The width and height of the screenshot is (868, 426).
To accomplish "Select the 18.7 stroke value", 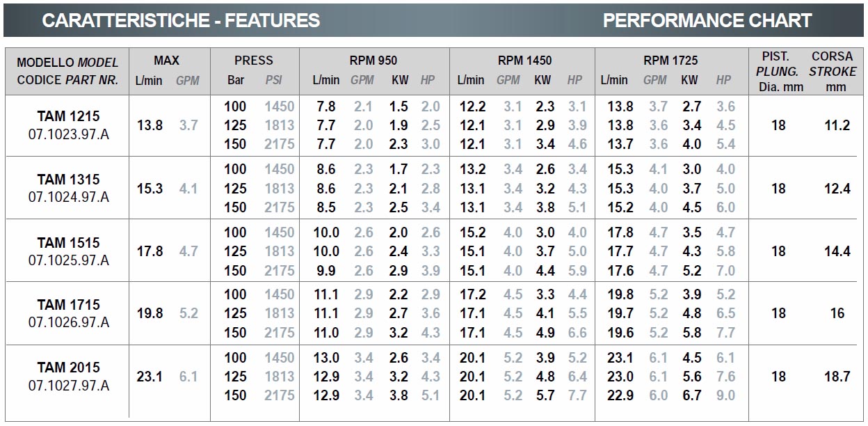I will 837,376.
